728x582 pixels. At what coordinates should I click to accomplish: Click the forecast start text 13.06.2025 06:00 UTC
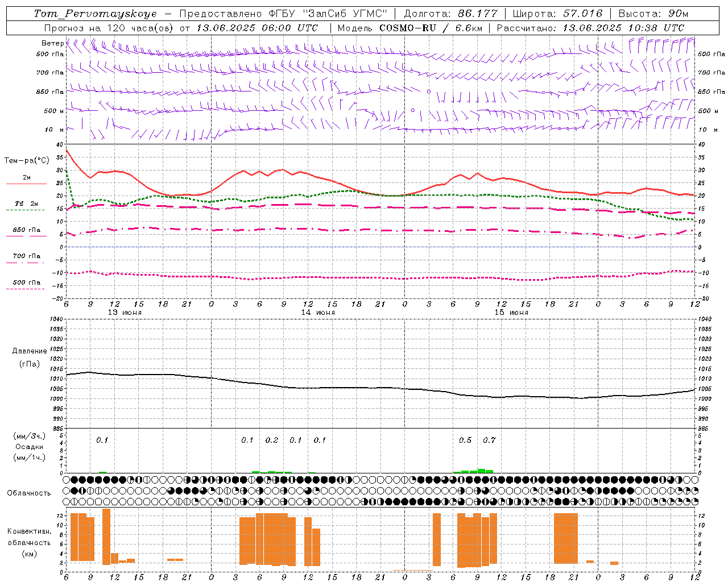pos(258,28)
